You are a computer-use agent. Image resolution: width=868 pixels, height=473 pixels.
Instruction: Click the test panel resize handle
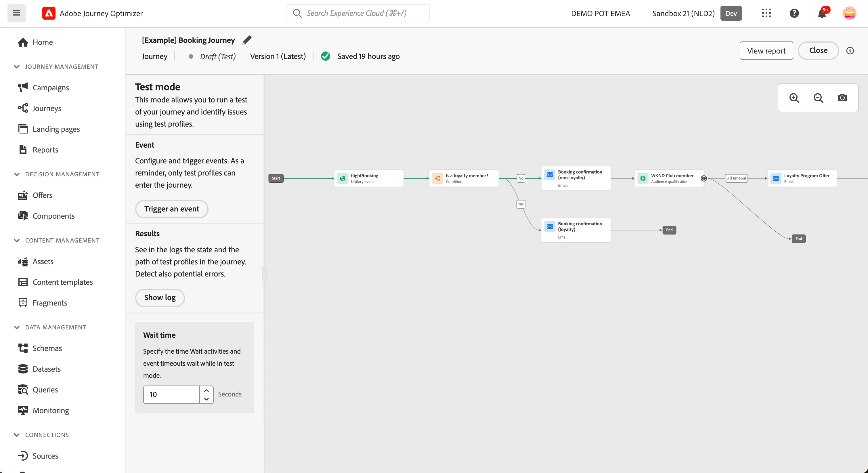[265, 274]
